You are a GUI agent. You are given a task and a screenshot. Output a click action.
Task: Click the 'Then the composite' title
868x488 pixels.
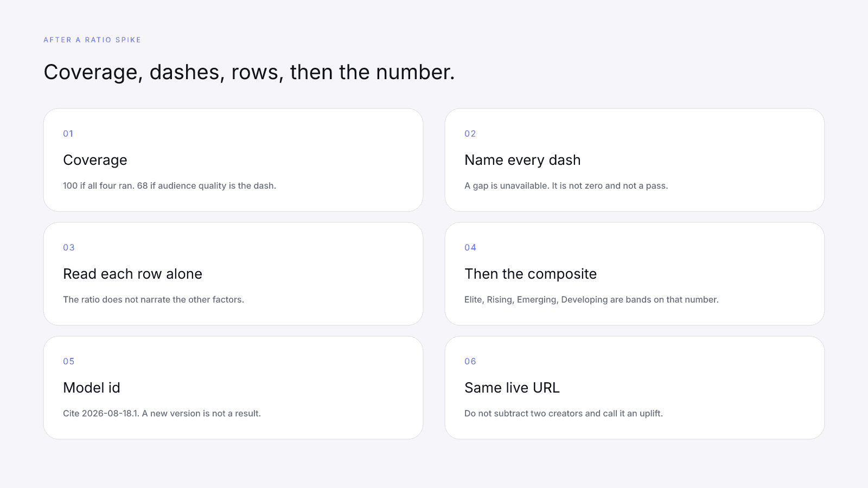click(x=531, y=274)
